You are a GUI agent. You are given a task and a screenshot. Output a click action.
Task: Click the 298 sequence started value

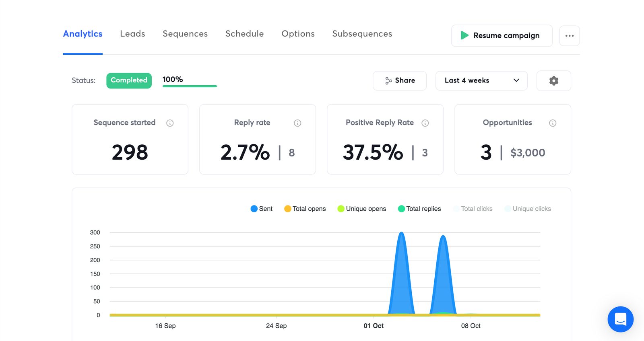coord(130,152)
